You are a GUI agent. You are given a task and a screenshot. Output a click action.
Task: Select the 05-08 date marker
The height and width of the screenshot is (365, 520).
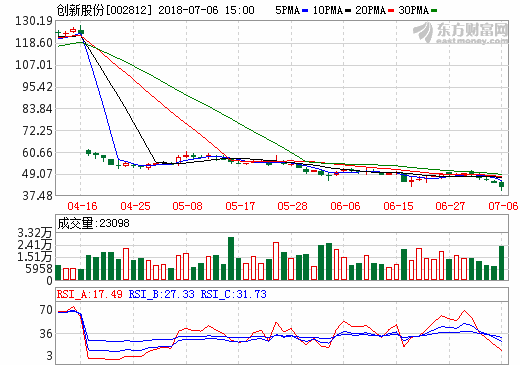point(187,206)
